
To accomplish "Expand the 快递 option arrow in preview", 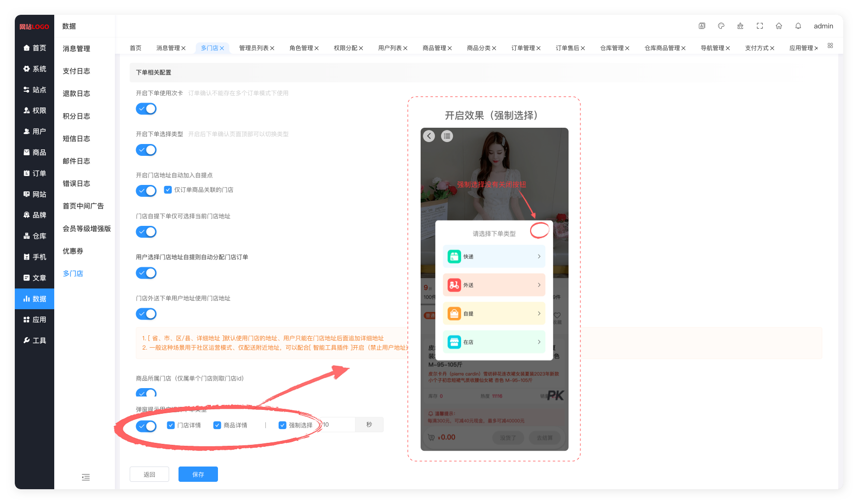I will point(539,256).
